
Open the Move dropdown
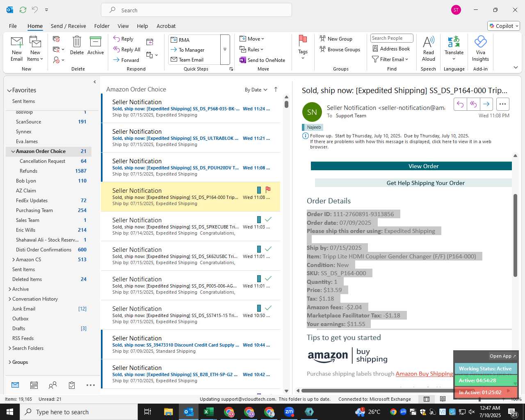[252, 39]
